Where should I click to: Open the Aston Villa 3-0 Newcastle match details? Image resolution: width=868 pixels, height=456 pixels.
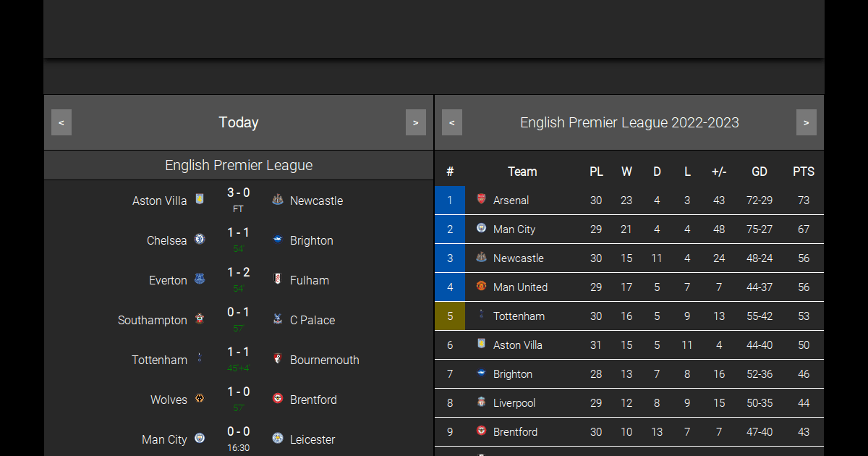[239, 200]
